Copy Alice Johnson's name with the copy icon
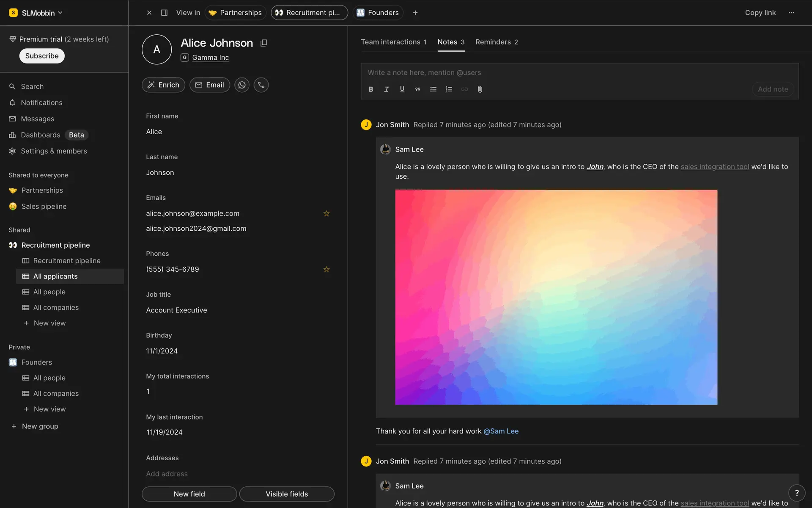Image resolution: width=812 pixels, height=508 pixels. point(263,43)
